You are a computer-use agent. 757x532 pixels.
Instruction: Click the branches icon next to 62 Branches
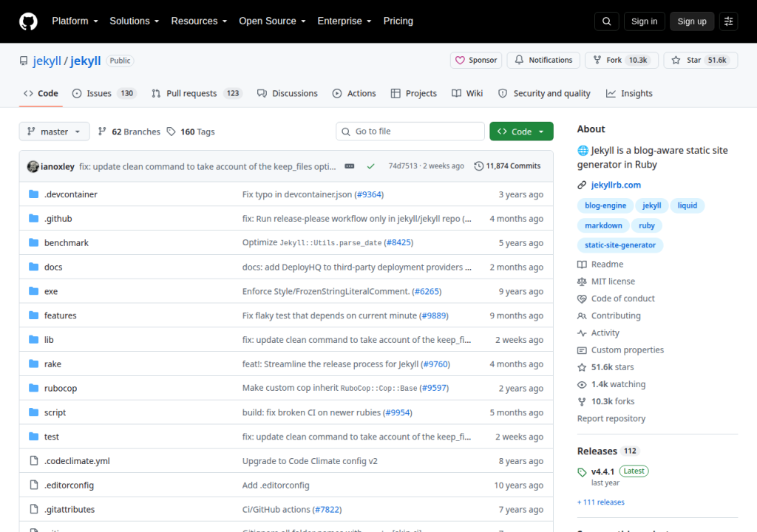(102, 132)
